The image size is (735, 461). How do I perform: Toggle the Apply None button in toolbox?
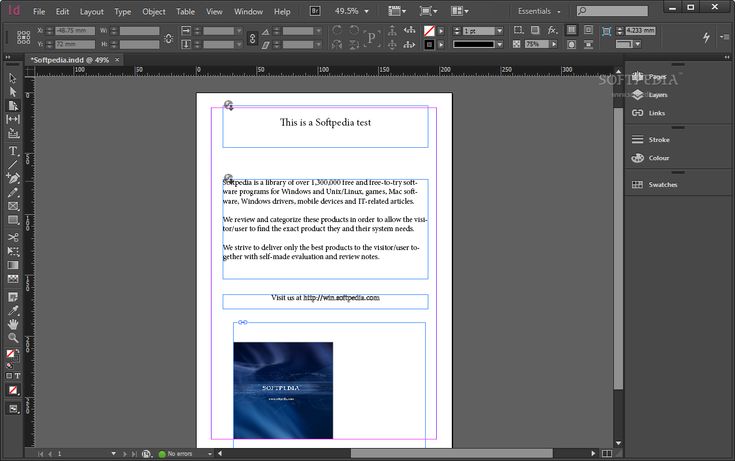click(x=13, y=390)
